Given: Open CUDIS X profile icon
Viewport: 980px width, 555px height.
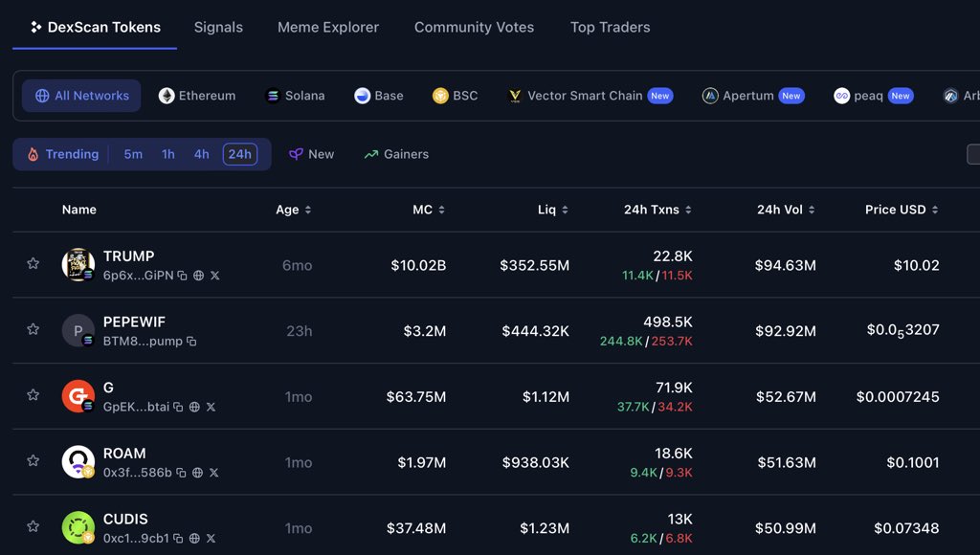Looking at the screenshot, I should (211, 538).
